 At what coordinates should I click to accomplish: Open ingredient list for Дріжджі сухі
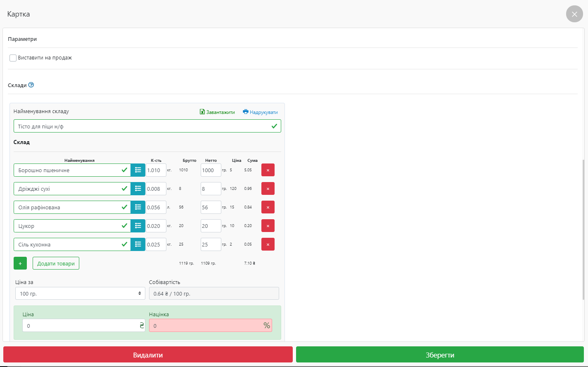[x=138, y=189]
